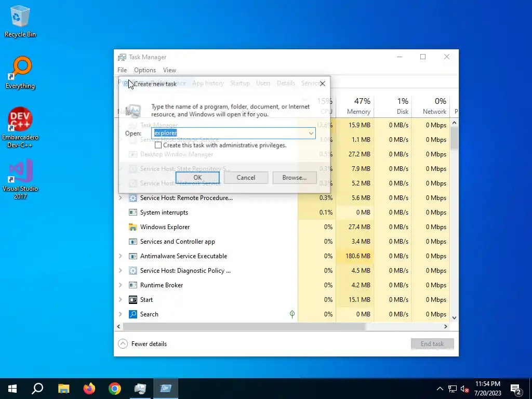Expand Antimalware Service Executable row
The image size is (532, 399).
coord(120,256)
